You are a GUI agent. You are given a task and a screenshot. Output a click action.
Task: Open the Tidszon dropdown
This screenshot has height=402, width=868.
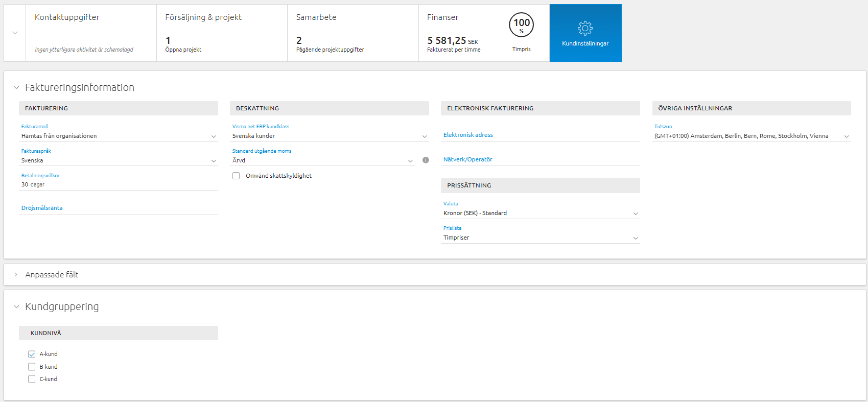pyautogui.click(x=752, y=136)
